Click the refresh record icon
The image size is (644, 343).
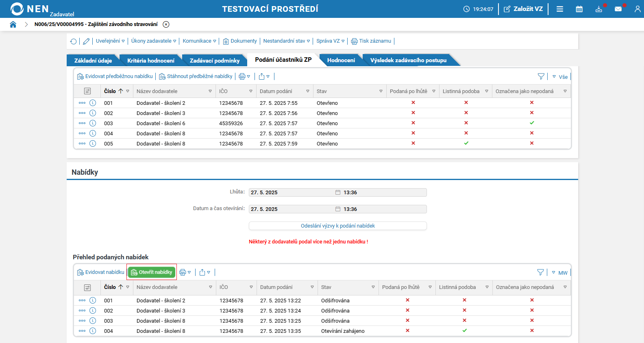click(73, 41)
